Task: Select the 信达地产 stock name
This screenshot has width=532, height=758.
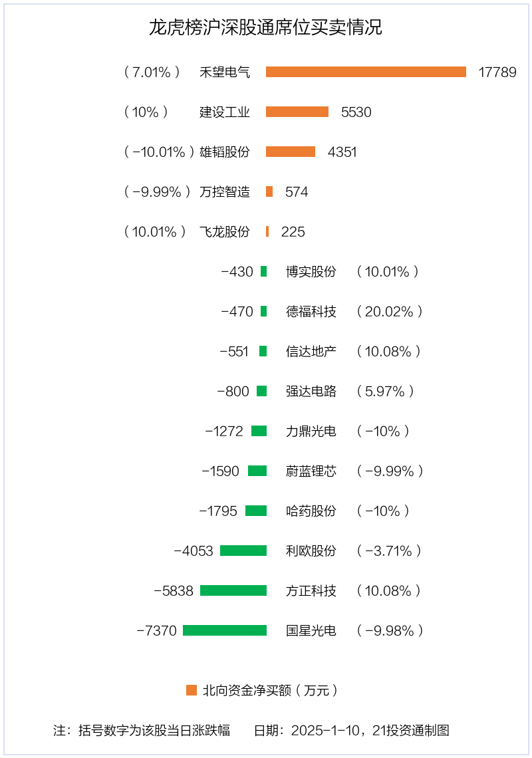Action: tap(311, 352)
